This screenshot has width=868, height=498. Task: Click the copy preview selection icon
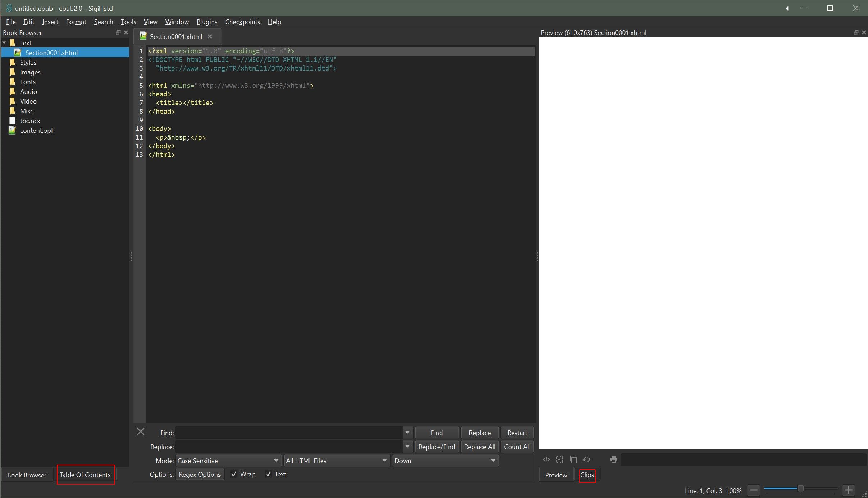573,459
